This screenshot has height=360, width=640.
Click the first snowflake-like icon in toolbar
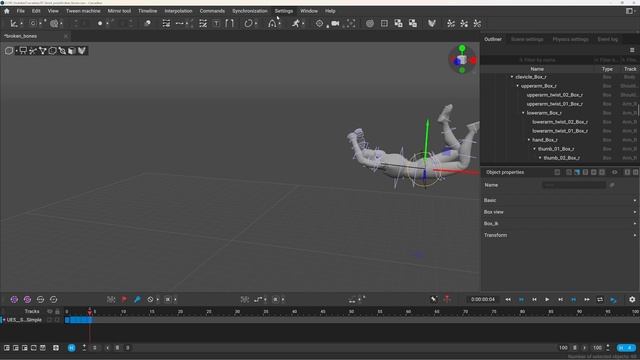click(451, 24)
